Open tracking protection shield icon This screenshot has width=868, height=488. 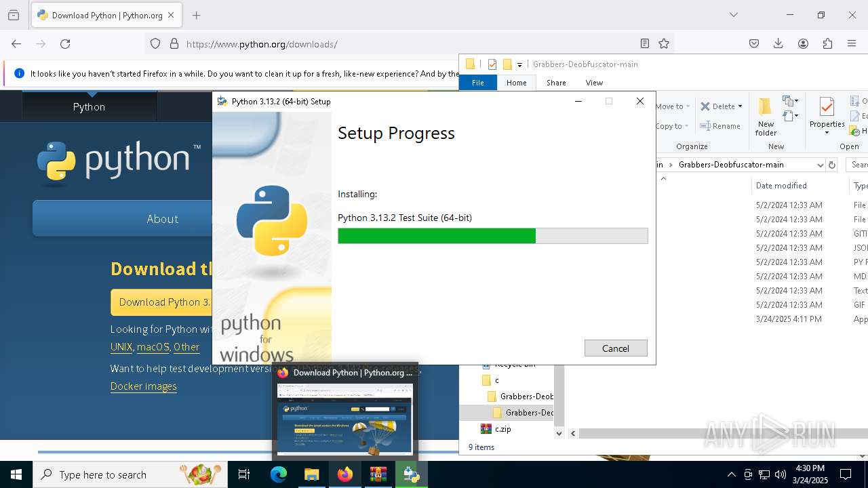(x=155, y=43)
